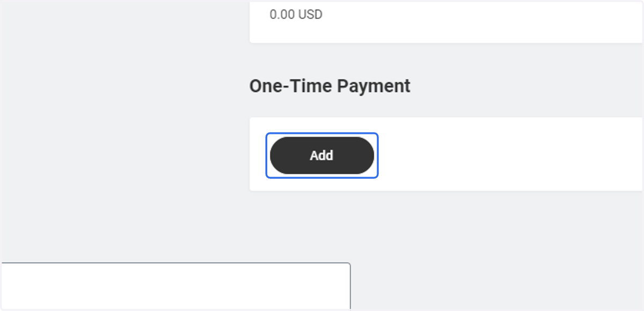644x311 pixels.
Task: Click inside the large text area below
Action: point(175,286)
